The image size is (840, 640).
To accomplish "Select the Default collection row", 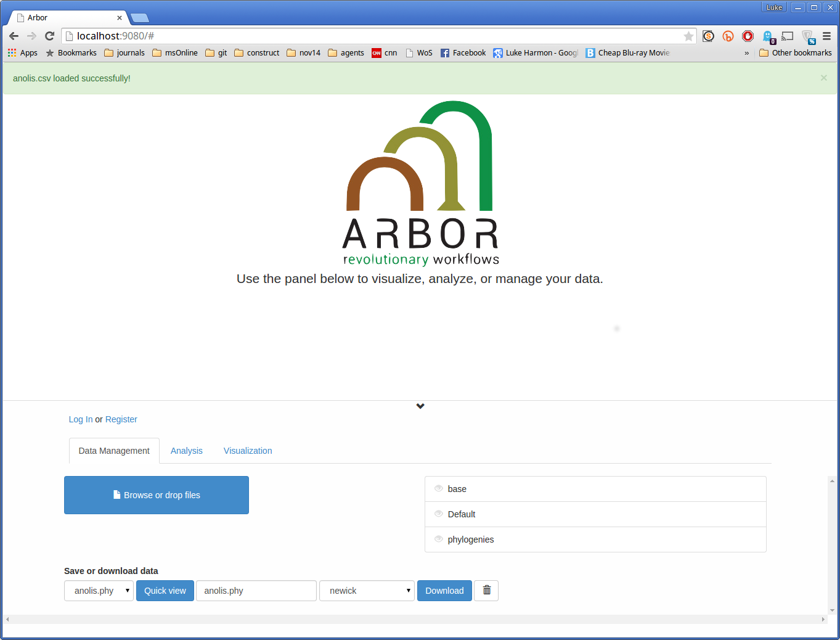I will click(x=595, y=514).
